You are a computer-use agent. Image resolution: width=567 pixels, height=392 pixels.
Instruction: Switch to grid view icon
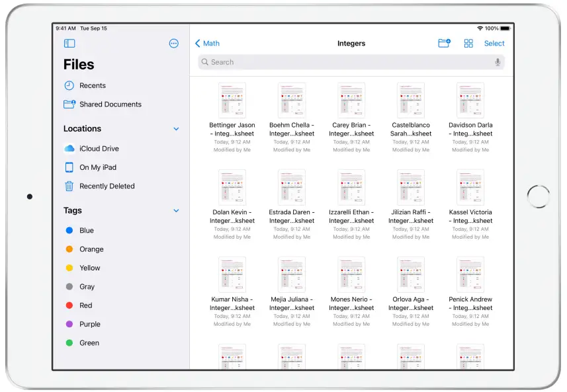[468, 44]
